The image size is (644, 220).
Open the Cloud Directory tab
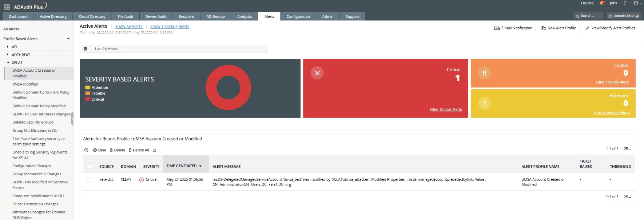point(92,16)
